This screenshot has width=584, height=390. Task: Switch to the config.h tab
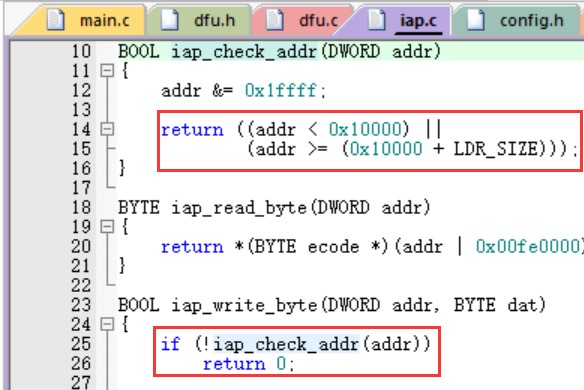pos(515,21)
